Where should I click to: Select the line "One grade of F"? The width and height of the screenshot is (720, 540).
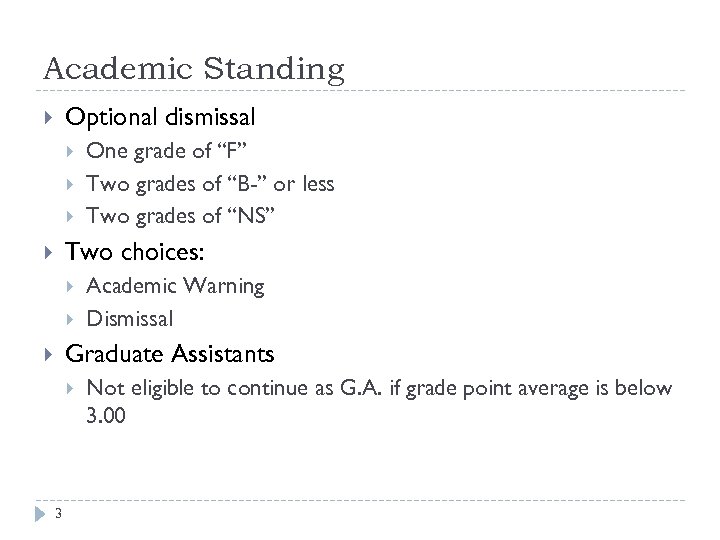(x=167, y=152)
